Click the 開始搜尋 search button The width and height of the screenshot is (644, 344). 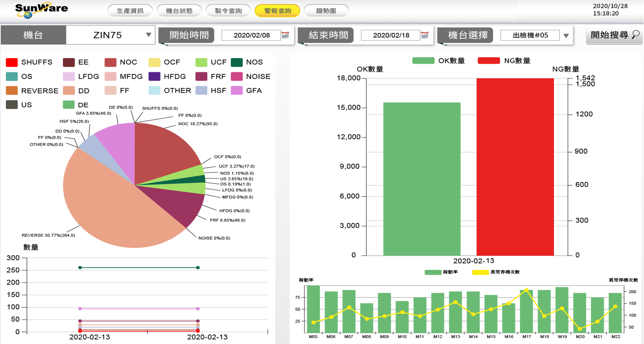pos(614,35)
